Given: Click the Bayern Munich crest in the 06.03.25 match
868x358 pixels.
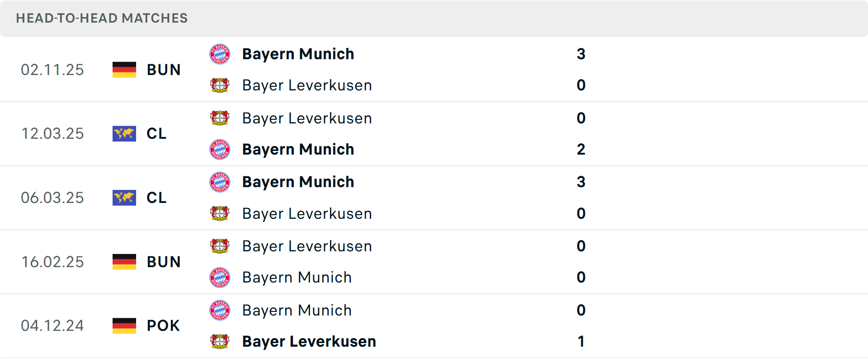Looking at the screenshot, I should tap(220, 182).
